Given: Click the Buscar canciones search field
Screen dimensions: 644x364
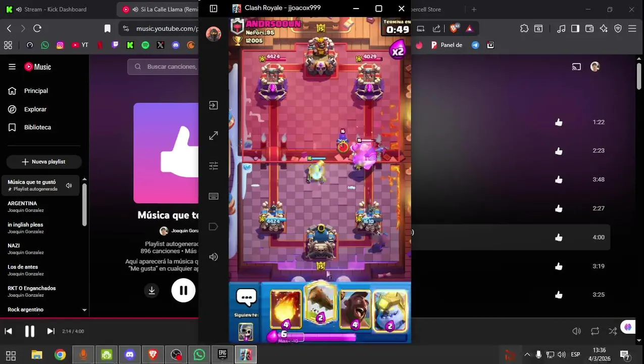Looking at the screenshot, I should click(164, 67).
